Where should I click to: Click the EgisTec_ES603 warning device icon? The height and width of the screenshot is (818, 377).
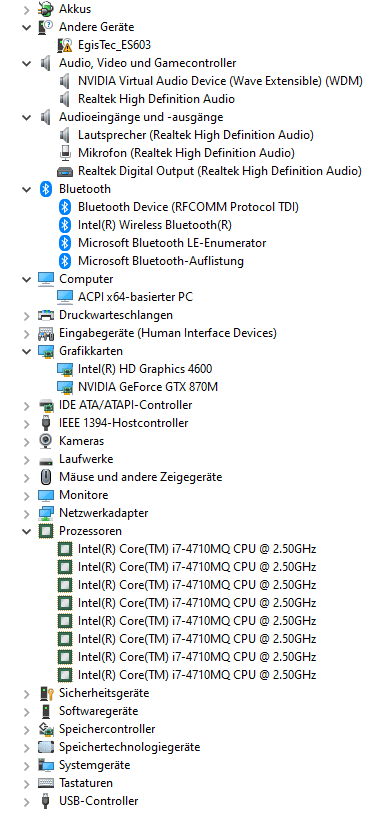click(65, 45)
